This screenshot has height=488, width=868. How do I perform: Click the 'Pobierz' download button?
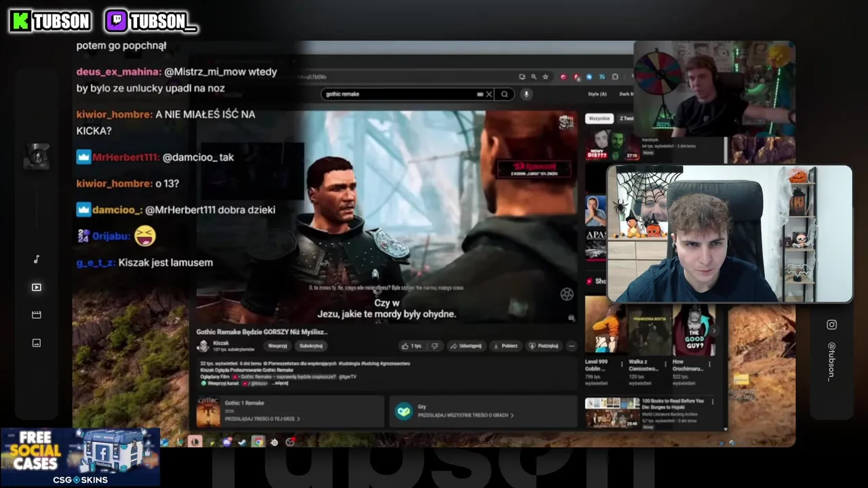tap(506, 346)
